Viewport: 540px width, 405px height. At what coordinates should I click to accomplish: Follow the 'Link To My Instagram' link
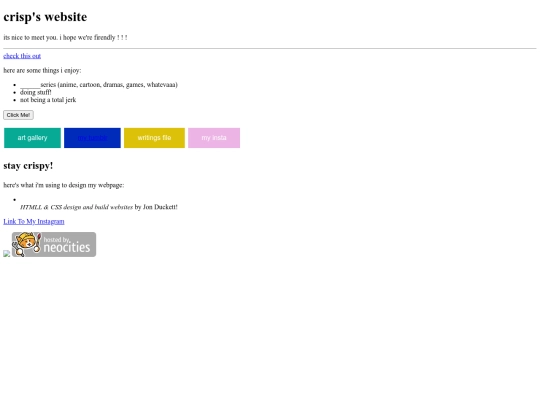coord(34,221)
